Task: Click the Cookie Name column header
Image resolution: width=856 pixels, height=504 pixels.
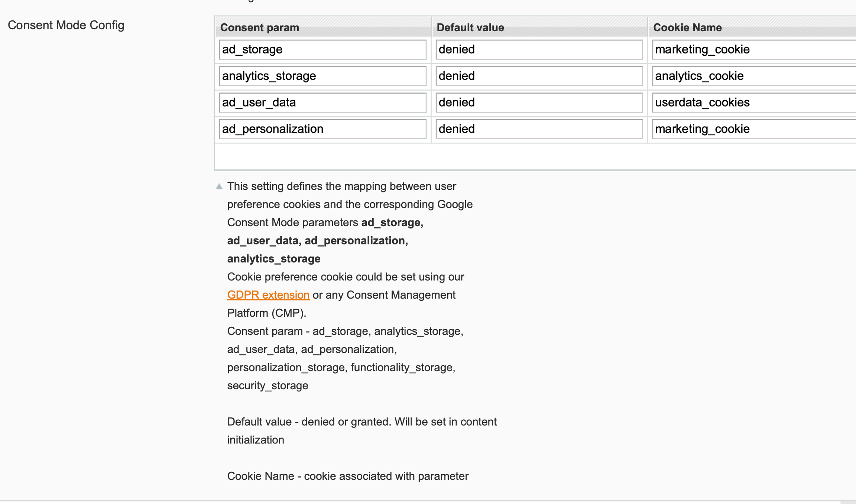Action: pyautogui.click(x=687, y=27)
